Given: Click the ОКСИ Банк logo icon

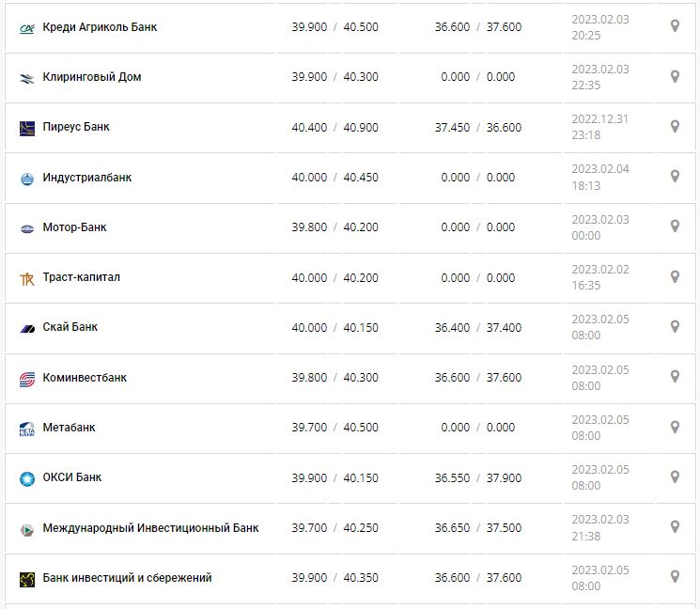Looking at the screenshot, I should coord(26,478).
